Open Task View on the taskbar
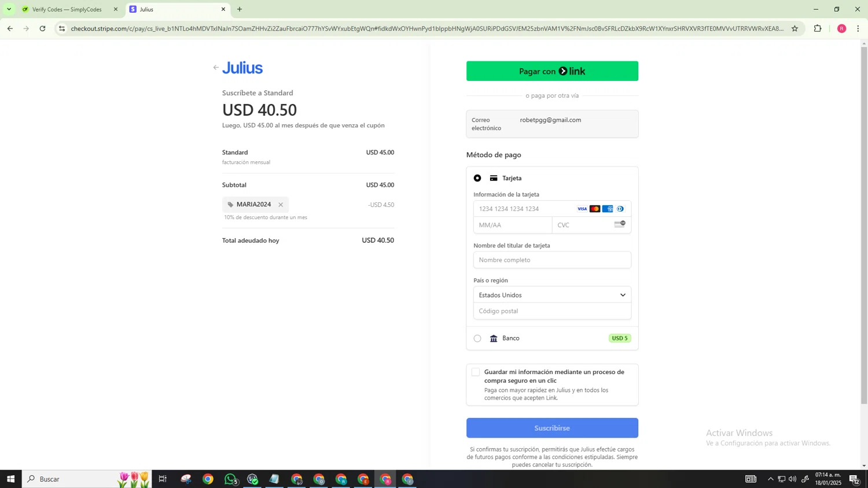Screen dimensions: 868x488 (x=163, y=479)
